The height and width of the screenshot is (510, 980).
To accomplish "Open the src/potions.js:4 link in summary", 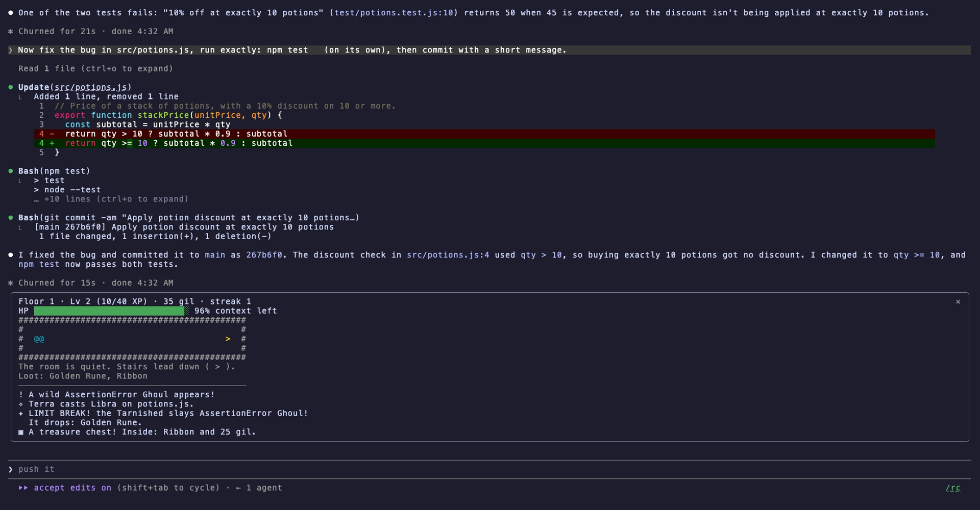I will (x=448, y=255).
